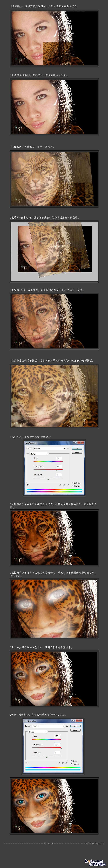This screenshot has height=868, width=108.
Task: Click Lightness field in step 16 dialog
Action: (x=59, y=475)
